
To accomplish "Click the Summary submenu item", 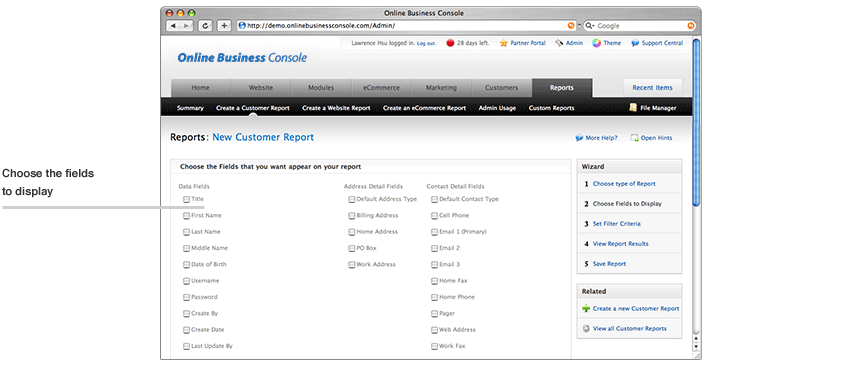I will [190, 108].
